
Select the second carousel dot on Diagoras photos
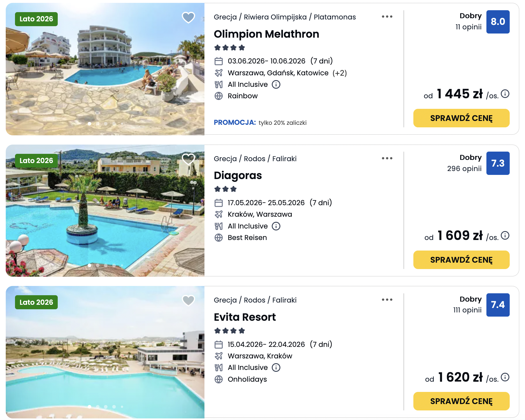(98, 265)
